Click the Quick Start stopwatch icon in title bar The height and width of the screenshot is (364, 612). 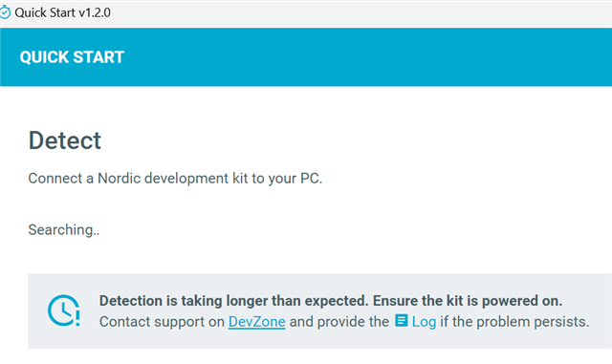tap(5, 12)
